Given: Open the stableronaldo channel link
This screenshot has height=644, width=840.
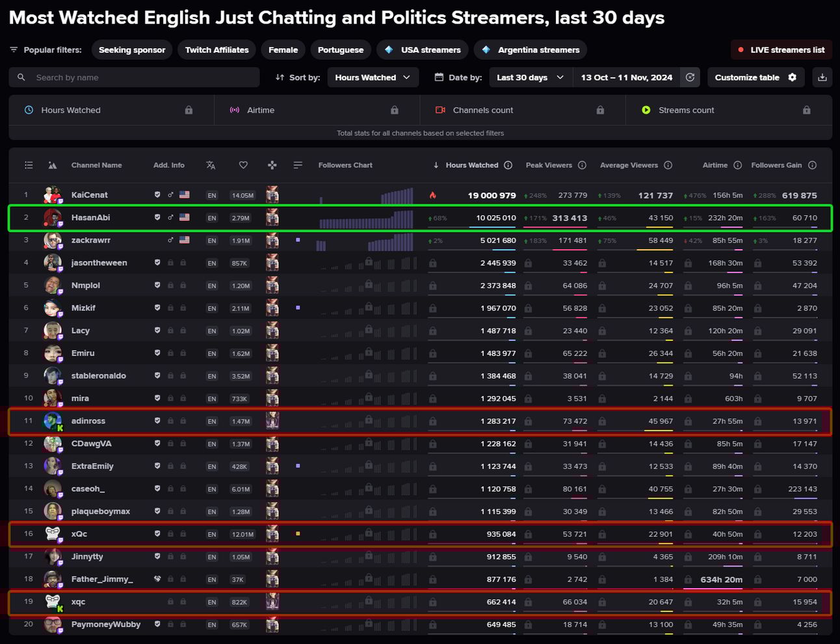Looking at the screenshot, I should (x=99, y=376).
